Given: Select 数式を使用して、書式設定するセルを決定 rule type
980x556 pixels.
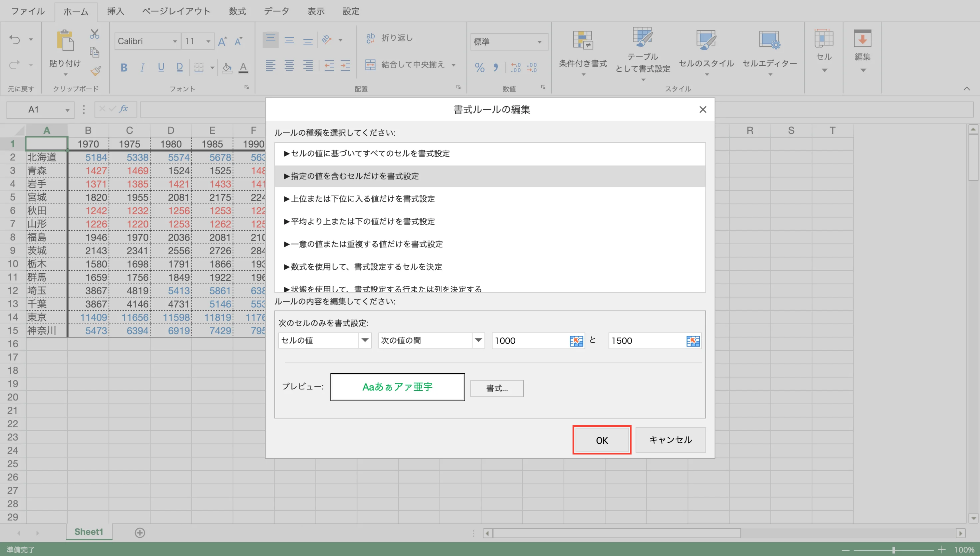Looking at the screenshot, I should click(366, 267).
